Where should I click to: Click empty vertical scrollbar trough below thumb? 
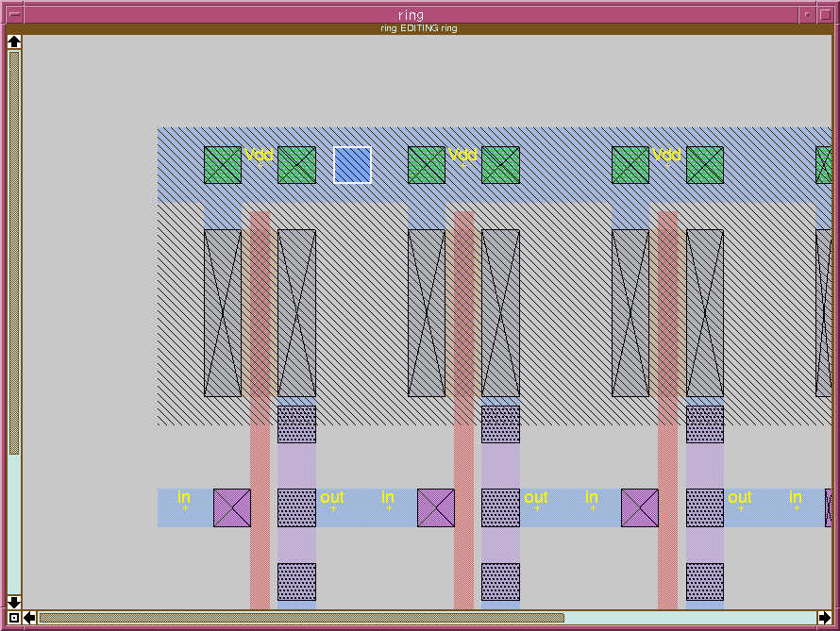14,524
